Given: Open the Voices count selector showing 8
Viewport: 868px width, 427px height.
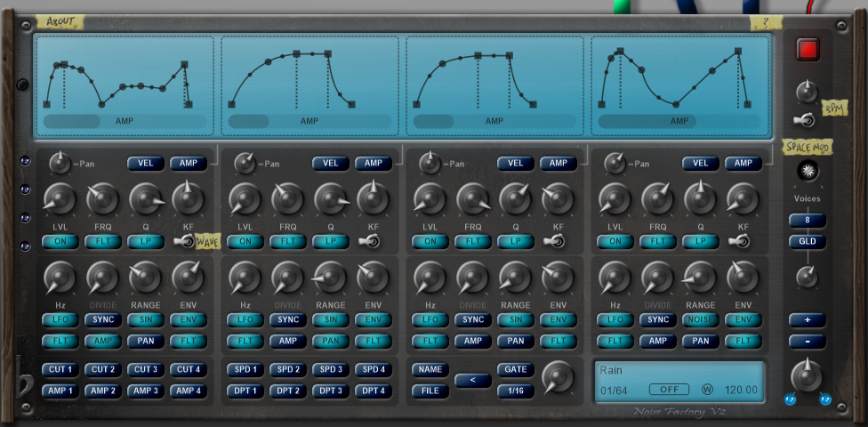Looking at the screenshot, I should pos(807,220).
